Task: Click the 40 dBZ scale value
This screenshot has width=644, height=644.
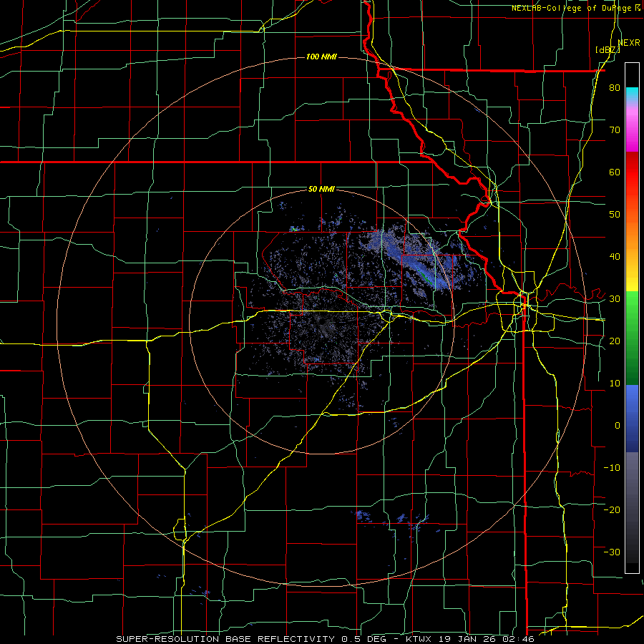Action: 615,257
